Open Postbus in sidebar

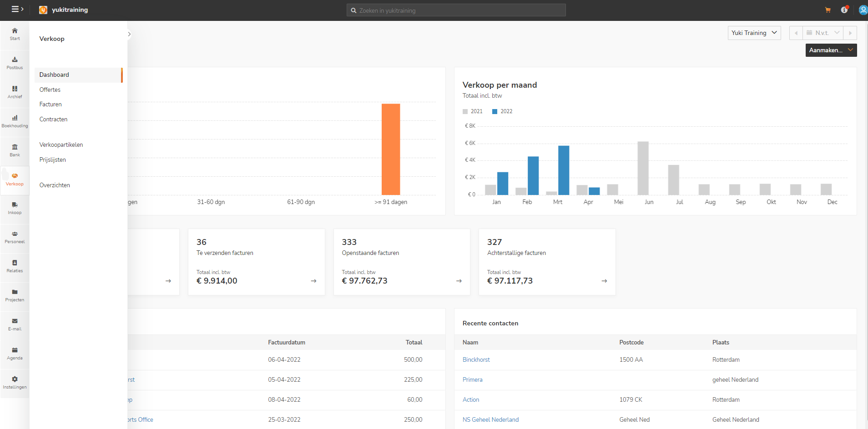[15, 63]
